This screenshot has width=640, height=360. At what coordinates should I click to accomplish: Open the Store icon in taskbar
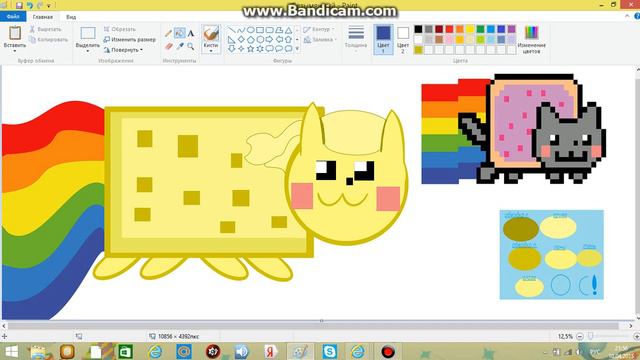coord(125,351)
